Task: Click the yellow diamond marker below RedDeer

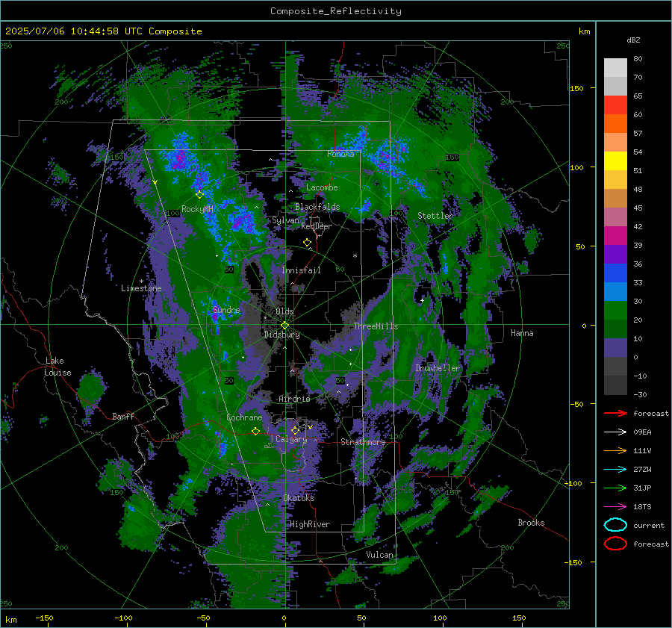Action: (307, 243)
